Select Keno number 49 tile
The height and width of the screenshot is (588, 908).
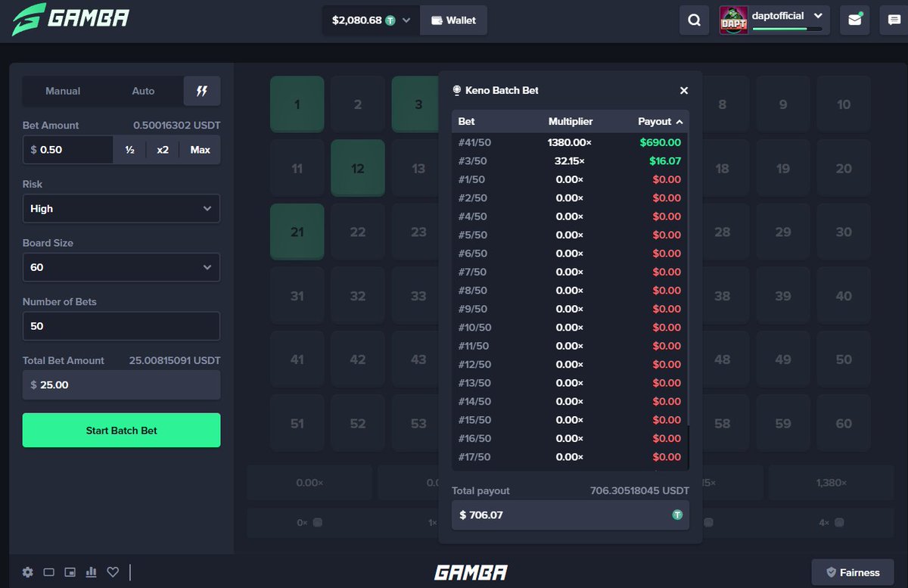(783, 359)
